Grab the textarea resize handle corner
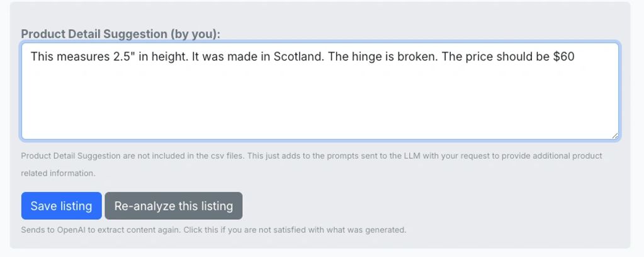 click(x=614, y=135)
